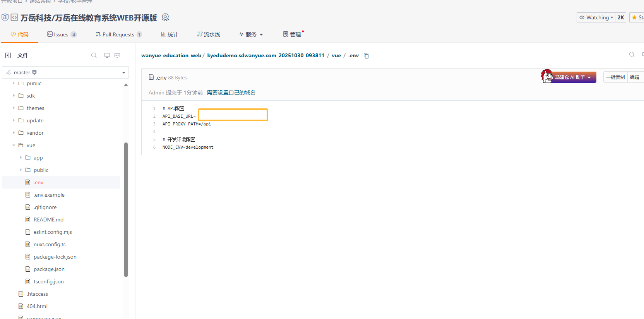Expand the vendor folder
The height and width of the screenshot is (319, 644).
pyautogui.click(x=14, y=133)
